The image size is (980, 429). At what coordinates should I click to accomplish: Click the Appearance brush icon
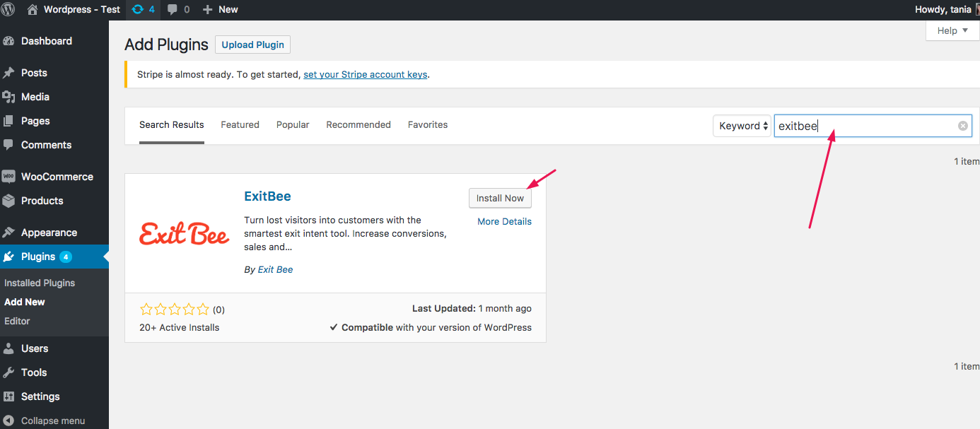click(x=8, y=233)
